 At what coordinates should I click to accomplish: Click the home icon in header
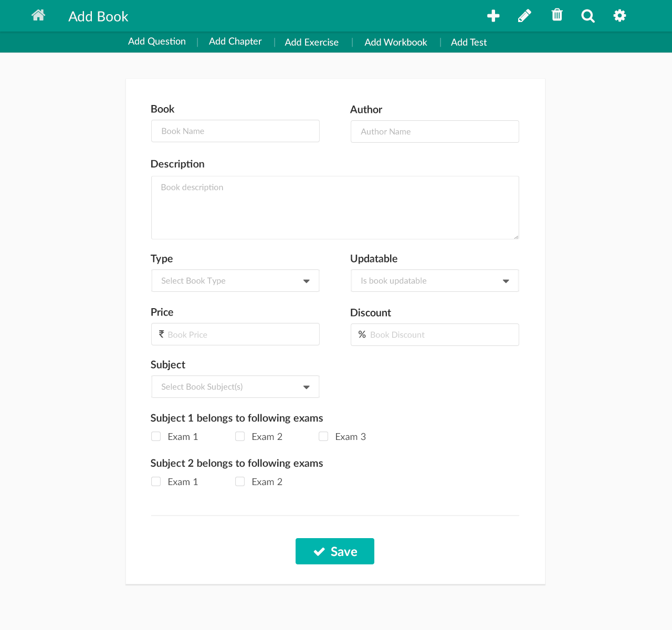coord(38,16)
